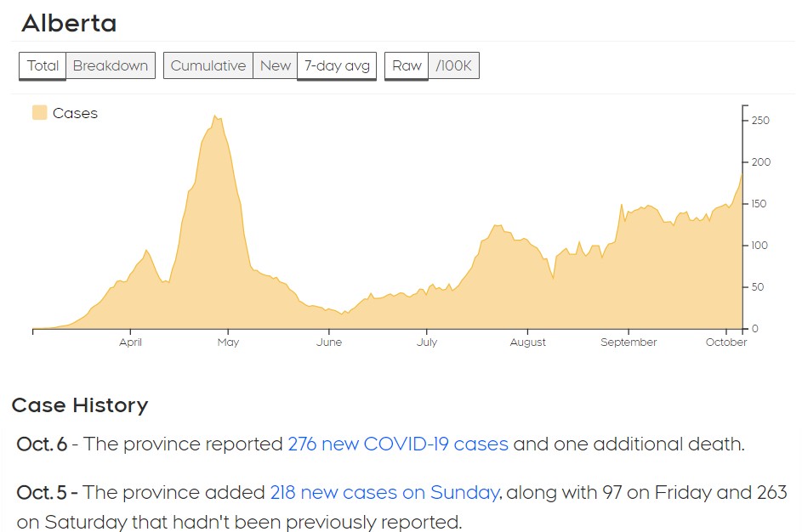Screen dimensions: 802x532
Task: Open the 218 new cases on Sunday link
Action: [x=384, y=492]
